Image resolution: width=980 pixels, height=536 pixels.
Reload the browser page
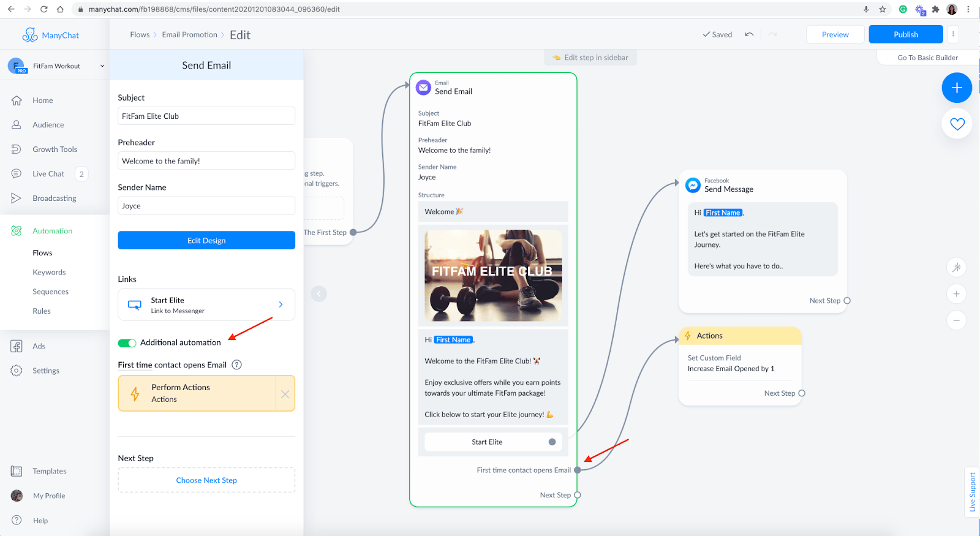click(x=43, y=9)
